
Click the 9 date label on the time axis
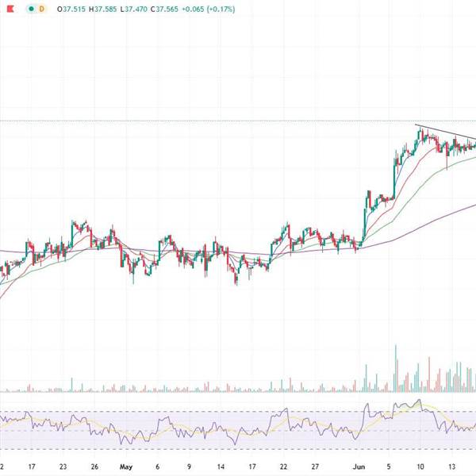coord(189,466)
